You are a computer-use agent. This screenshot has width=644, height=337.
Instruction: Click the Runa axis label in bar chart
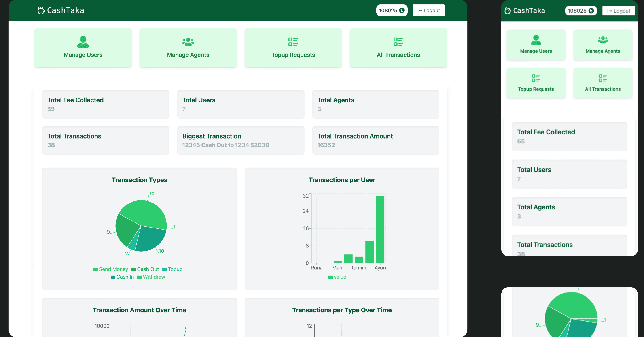(x=316, y=268)
